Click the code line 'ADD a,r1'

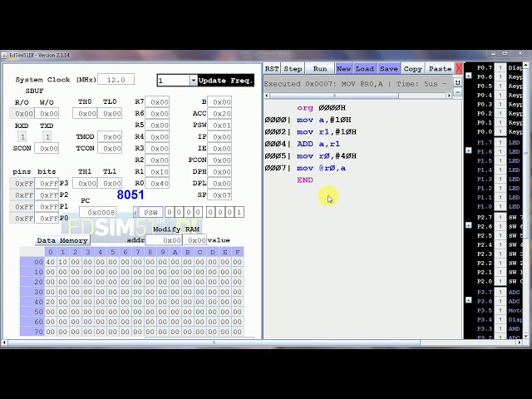tap(318, 144)
